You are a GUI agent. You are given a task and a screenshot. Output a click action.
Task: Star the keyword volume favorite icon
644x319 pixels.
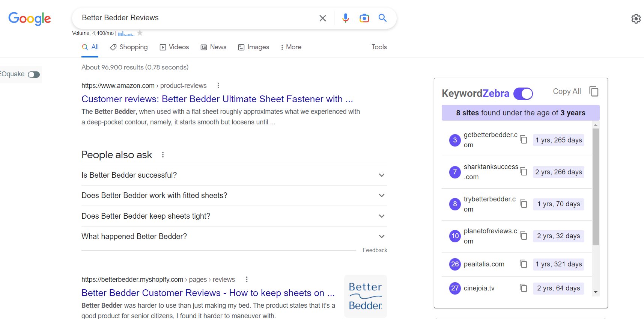[x=140, y=33]
